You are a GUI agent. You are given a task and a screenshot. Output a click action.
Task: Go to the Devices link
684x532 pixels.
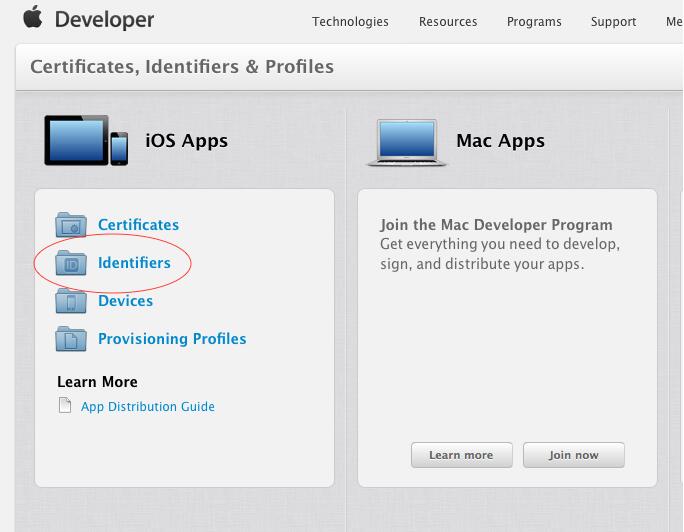point(125,301)
